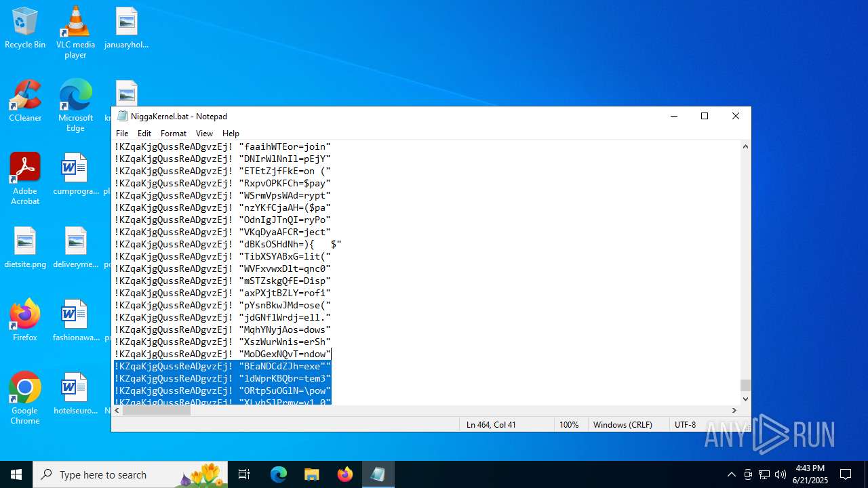The width and height of the screenshot is (868, 488).
Task: Launch Google Chrome desktop shortcut
Action: [x=25, y=399]
